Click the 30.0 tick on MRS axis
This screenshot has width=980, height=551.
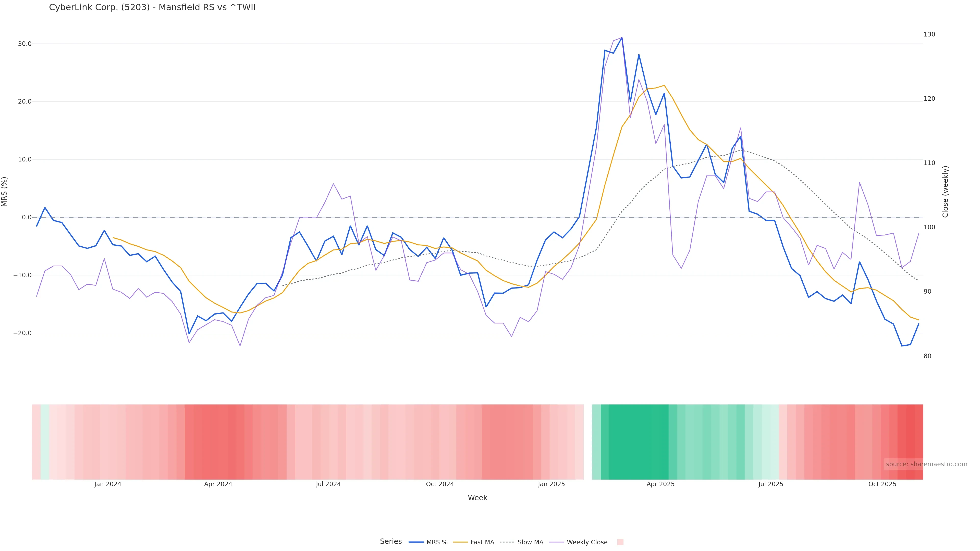(25, 44)
